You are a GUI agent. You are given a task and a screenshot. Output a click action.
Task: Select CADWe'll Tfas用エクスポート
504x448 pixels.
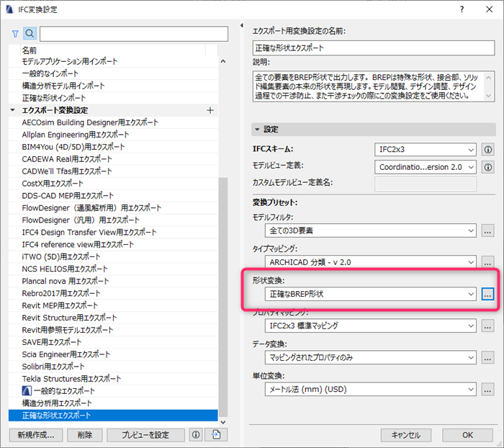point(113,171)
